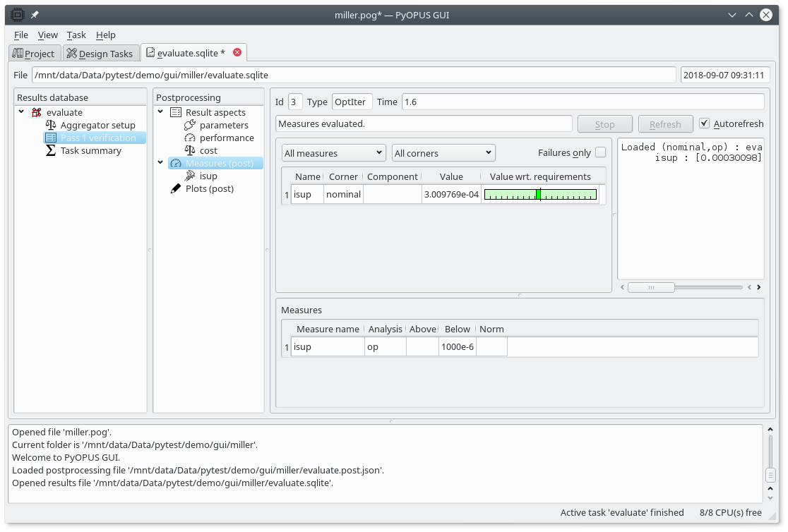
Task: Click the Result aspects icon
Action: [176, 112]
